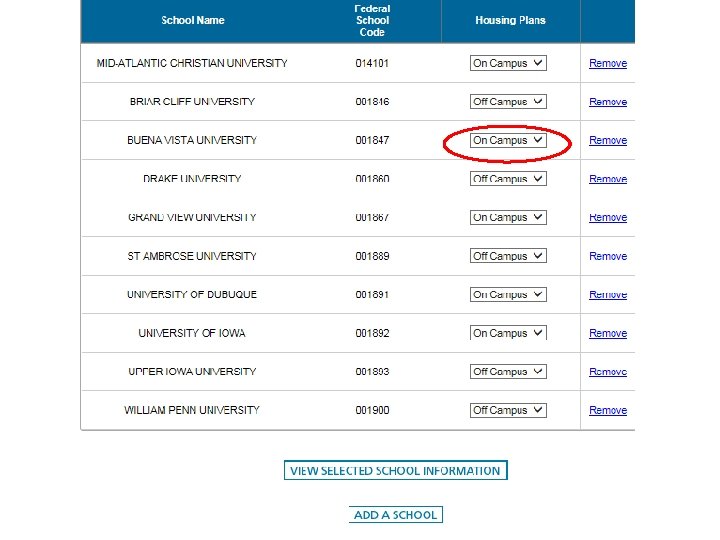Viewport: 720px width, 540px height.
Task: Remove Briar Cliff University from list
Action: [x=608, y=102]
